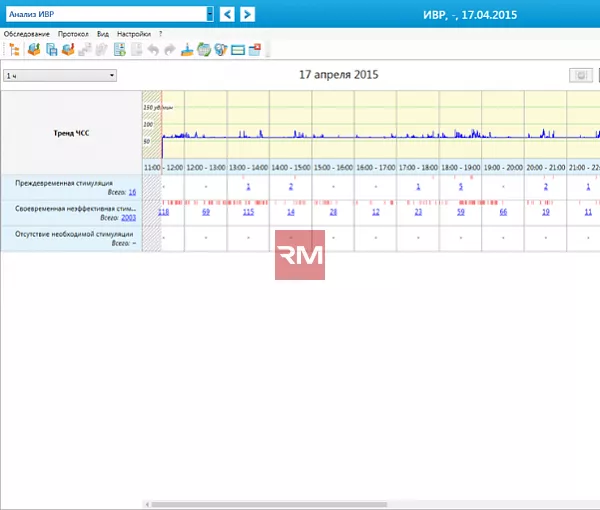This screenshot has width=600, height=510.
Task: Click the greyed-out hand icon in toolbar
Action: point(102,50)
